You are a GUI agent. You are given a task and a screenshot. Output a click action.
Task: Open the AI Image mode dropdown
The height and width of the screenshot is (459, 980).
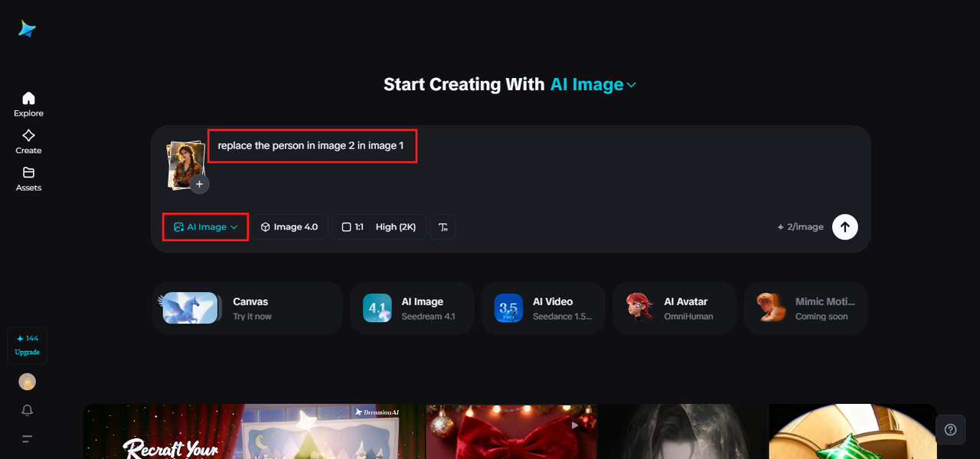(x=205, y=227)
